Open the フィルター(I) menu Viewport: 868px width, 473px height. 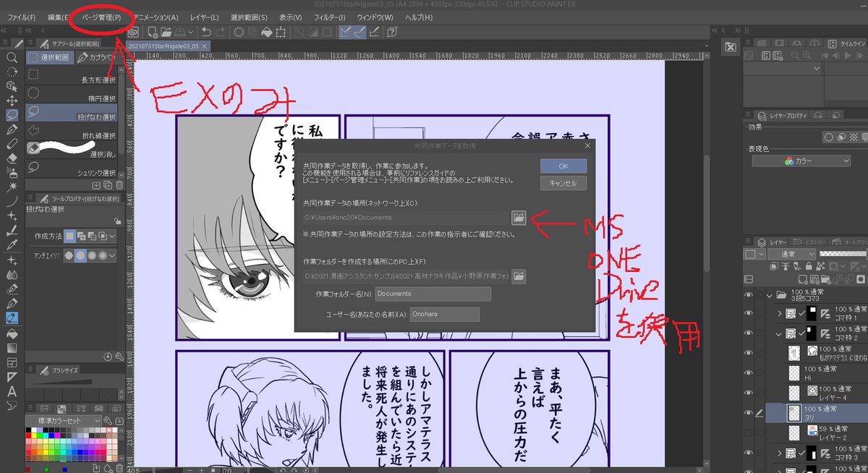pos(329,17)
